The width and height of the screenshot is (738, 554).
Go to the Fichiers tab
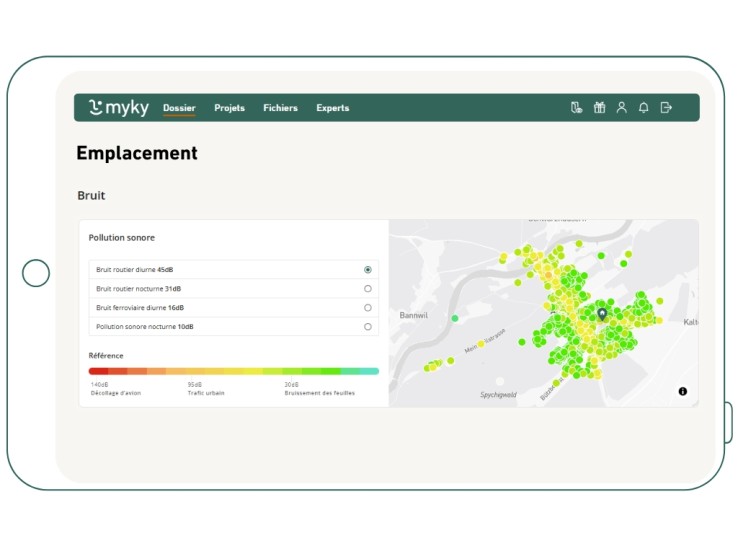280,108
